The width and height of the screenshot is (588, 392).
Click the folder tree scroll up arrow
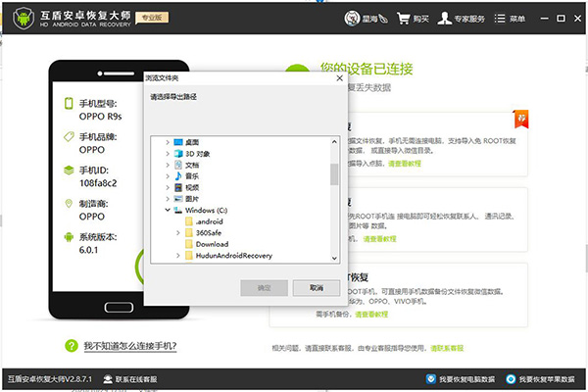tap(334, 142)
